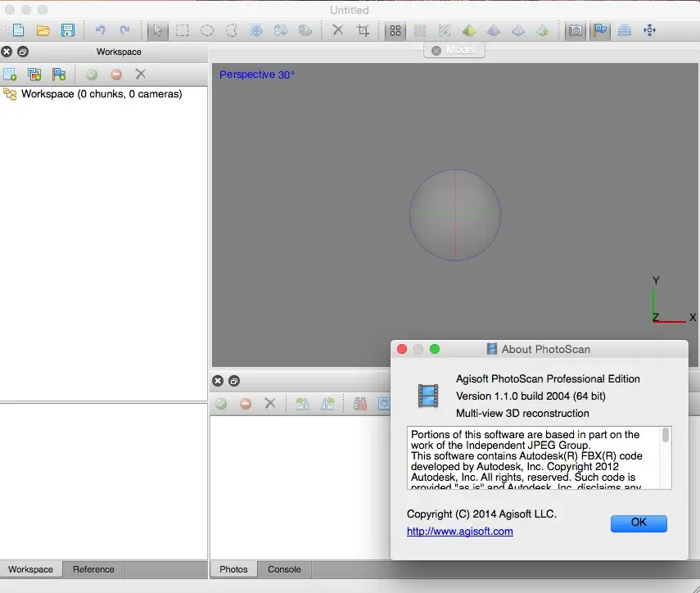Activate the Move Region tool
The image size is (700, 593).
pos(256,30)
